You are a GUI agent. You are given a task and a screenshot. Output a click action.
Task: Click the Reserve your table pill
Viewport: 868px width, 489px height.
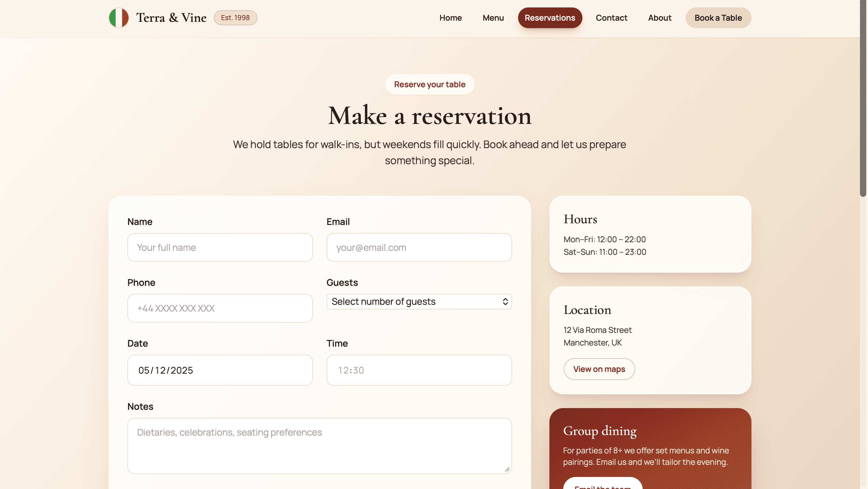pyautogui.click(x=429, y=84)
